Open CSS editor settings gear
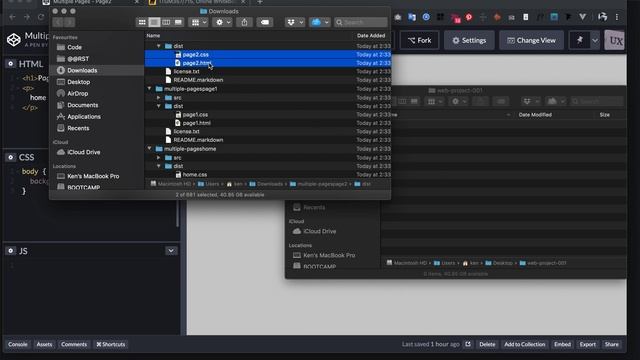Viewport: 640px width, 360px height. 11,157
